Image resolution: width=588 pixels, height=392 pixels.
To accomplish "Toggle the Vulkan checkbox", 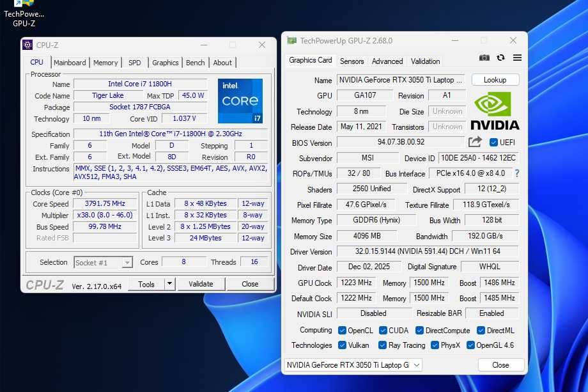I will click(342, 345).
